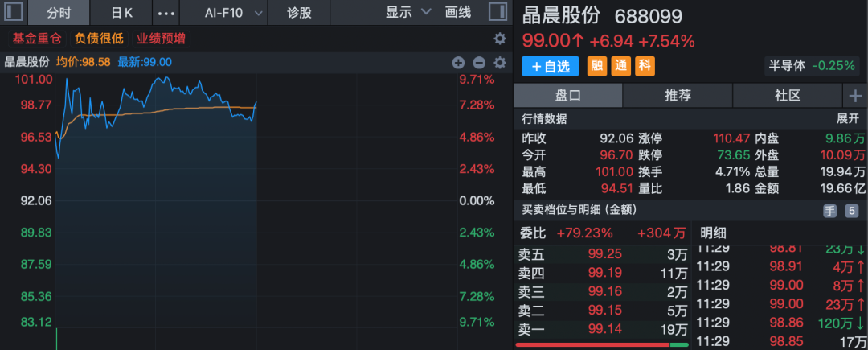Open the 诊股 diagnosis button
The image size is (868, 350).
pyautogui.click(x=299, y=13)
